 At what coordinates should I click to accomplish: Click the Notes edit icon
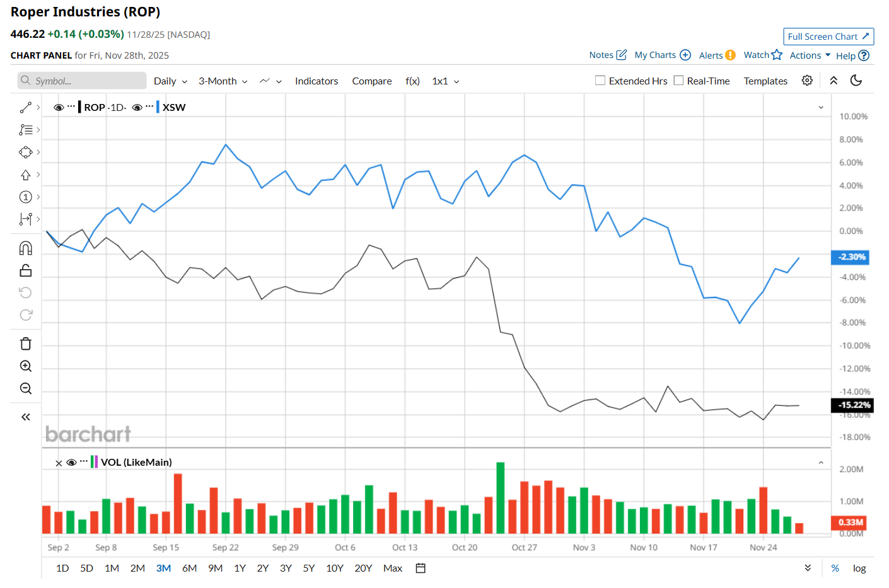[x=622, y=55]
